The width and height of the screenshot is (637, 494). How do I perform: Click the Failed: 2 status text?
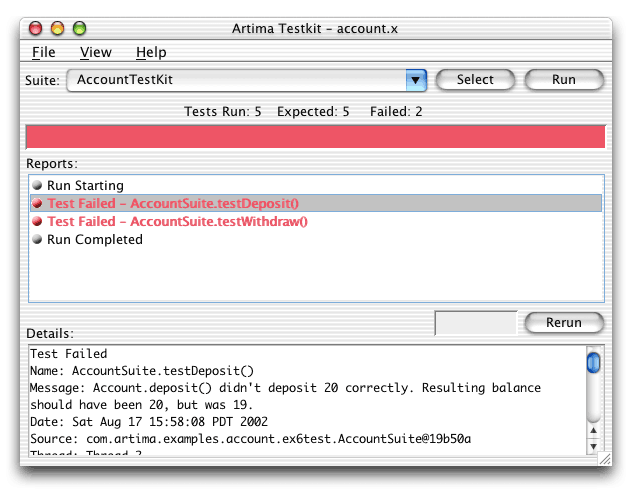point(396,111)
